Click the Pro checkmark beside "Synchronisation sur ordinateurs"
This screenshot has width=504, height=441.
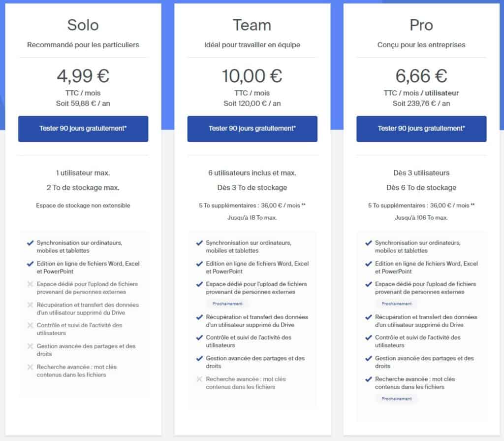pyautogui.click(x=369, y=243)
